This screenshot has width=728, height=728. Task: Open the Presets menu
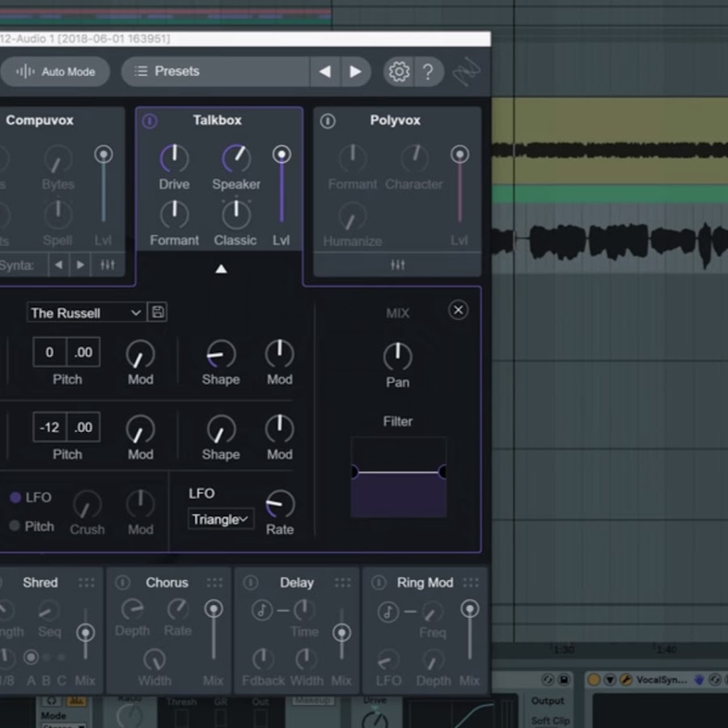[215, 71]
